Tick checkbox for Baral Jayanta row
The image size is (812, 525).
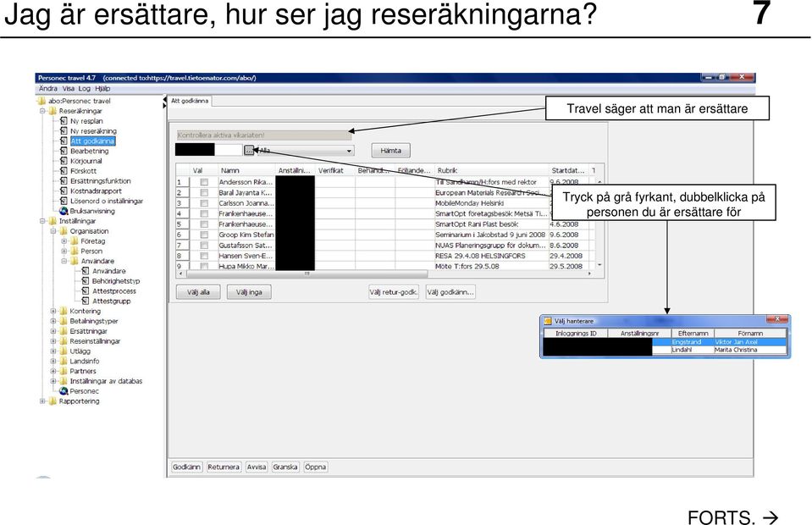tap(204, 192)
